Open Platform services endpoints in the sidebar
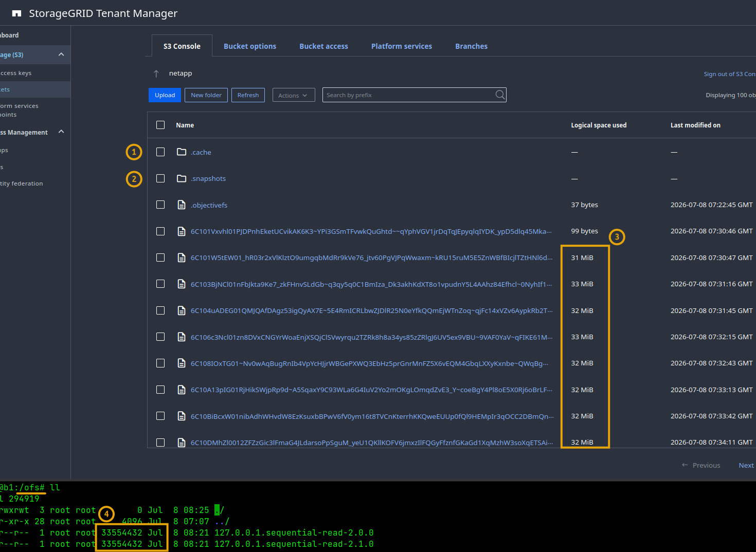The image size is (756, 552). (19, 110)
